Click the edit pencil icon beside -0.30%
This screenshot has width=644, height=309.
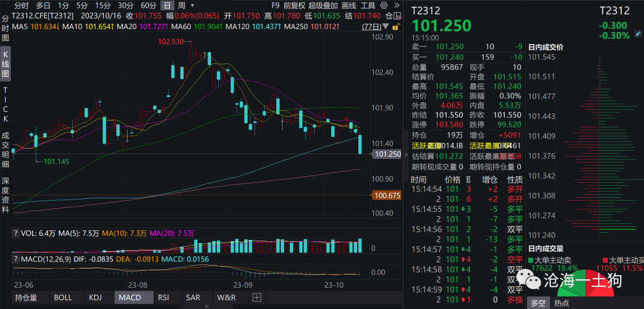point(638,34)
